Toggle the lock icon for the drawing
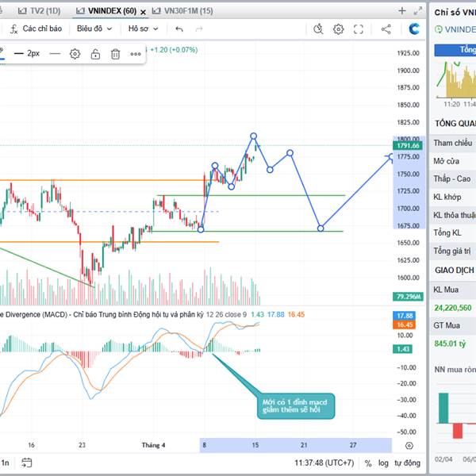 click(x=95, y=54)
